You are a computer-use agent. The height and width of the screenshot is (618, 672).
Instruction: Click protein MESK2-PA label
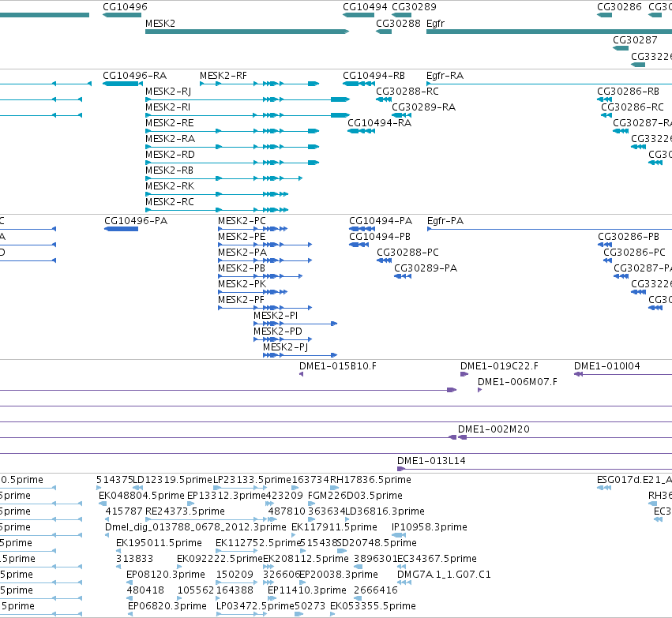point(242,253)
